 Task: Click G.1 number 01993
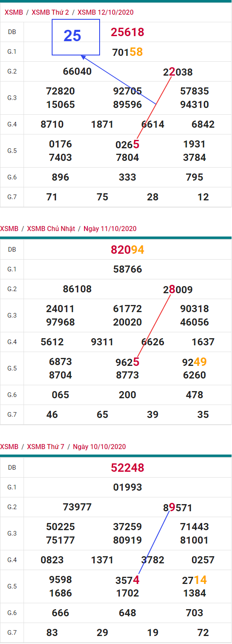pyautogui.click(x=127, y=487)
